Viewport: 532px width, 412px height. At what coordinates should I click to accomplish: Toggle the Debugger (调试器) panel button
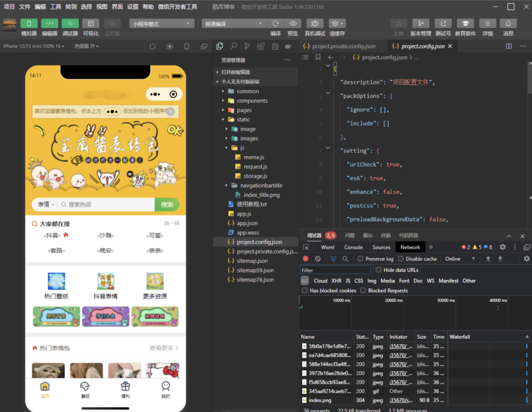(x=70, y=24)
